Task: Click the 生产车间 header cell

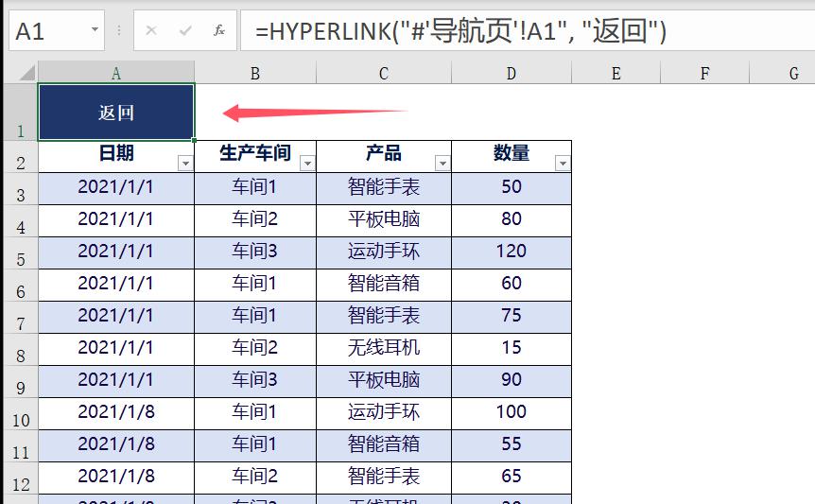Action: pos(255,156)
